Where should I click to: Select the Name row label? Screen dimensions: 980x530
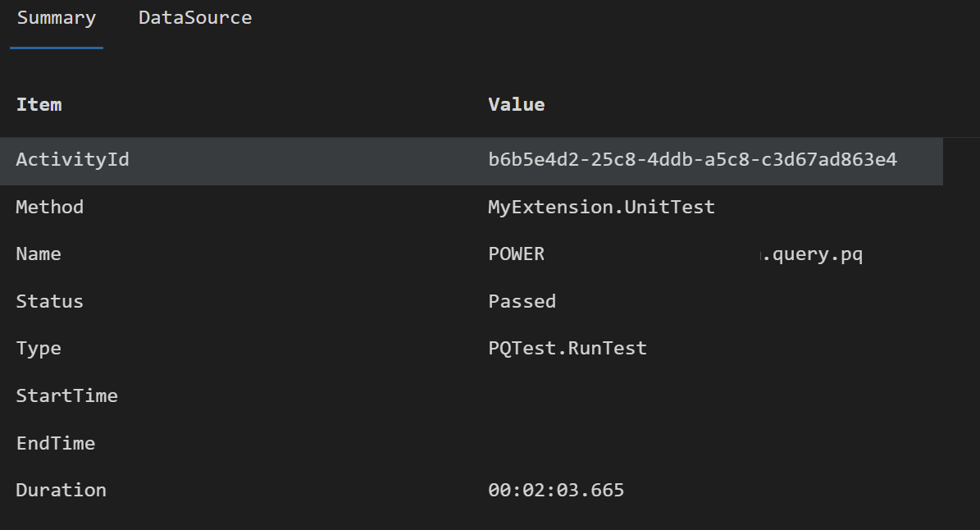click(x=39, y=254)
